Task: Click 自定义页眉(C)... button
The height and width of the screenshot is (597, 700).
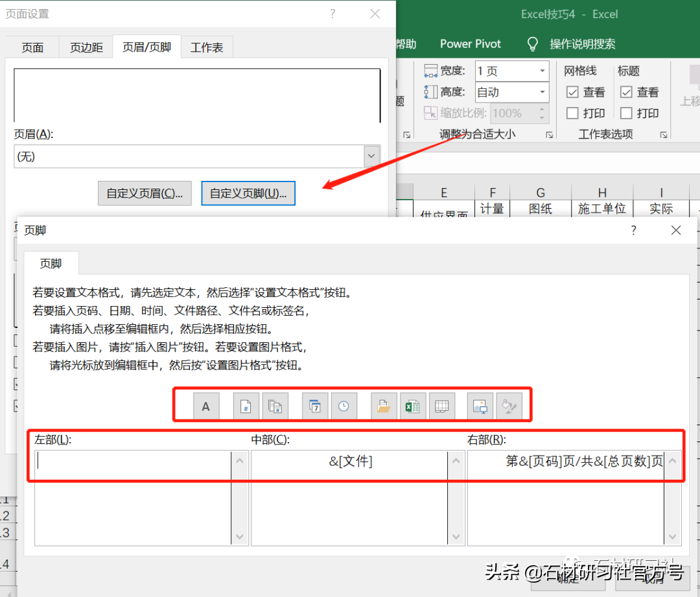Action: (145, 193)
